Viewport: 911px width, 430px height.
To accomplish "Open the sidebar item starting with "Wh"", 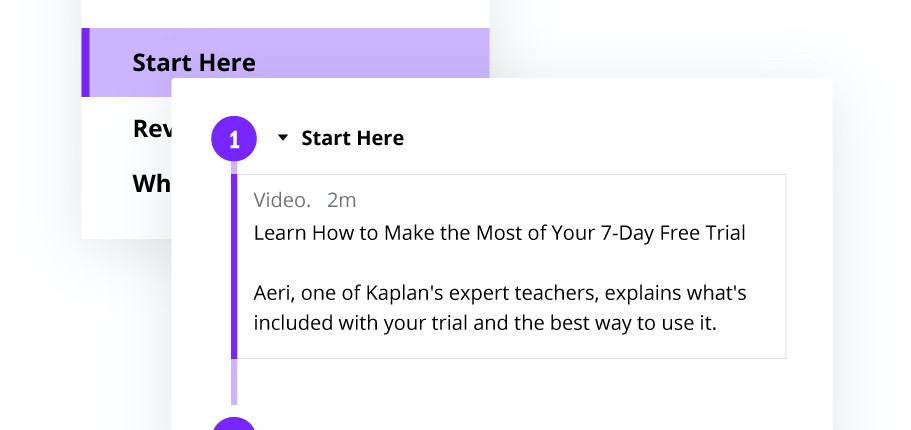I will point(152,184).
